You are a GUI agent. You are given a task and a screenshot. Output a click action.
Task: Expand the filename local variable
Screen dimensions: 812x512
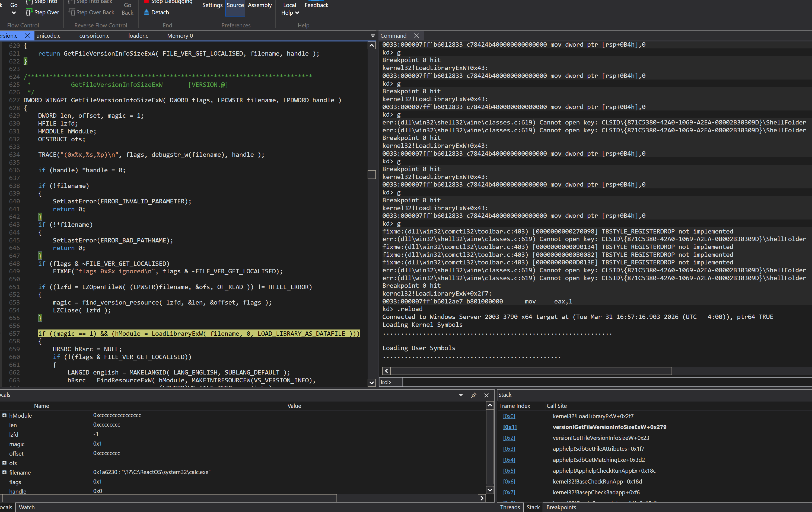point(4,472)
